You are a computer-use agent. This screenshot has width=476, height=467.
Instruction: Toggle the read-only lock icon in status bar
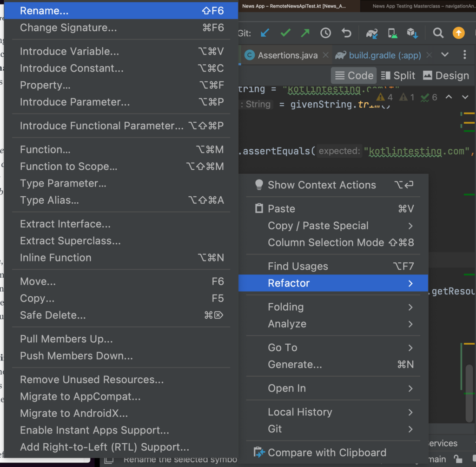458,459
